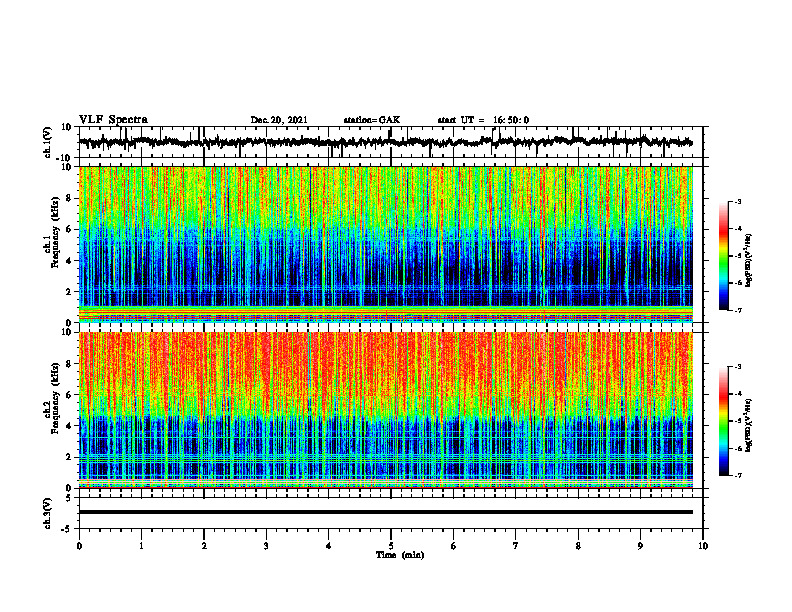Click the "VLF Spectra" plot title
792x612 pixels.
pos(113,120)
